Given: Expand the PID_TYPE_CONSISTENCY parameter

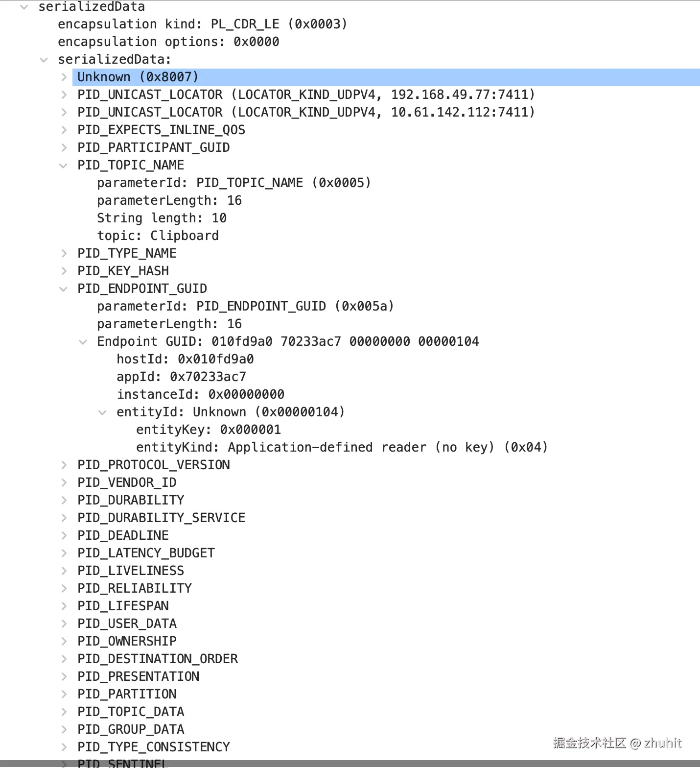Looking at the screenshot, I should click(x=64, y=747).
